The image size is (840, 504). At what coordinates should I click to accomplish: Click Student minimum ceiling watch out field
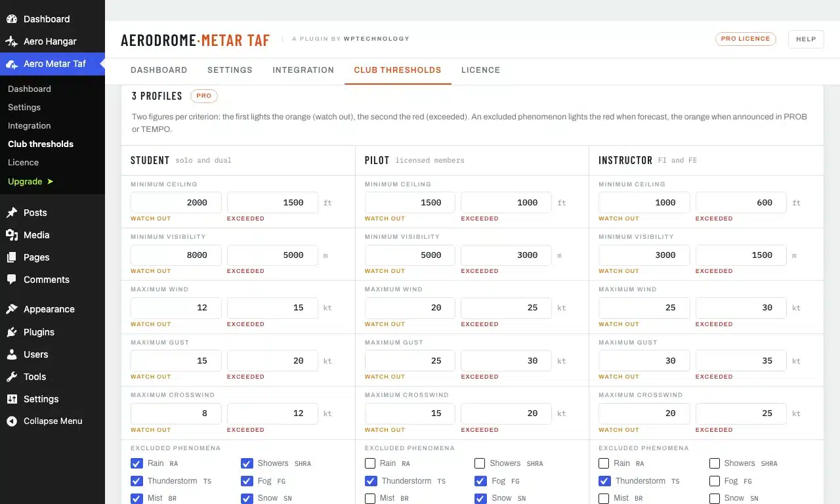(x=176, y=203)
